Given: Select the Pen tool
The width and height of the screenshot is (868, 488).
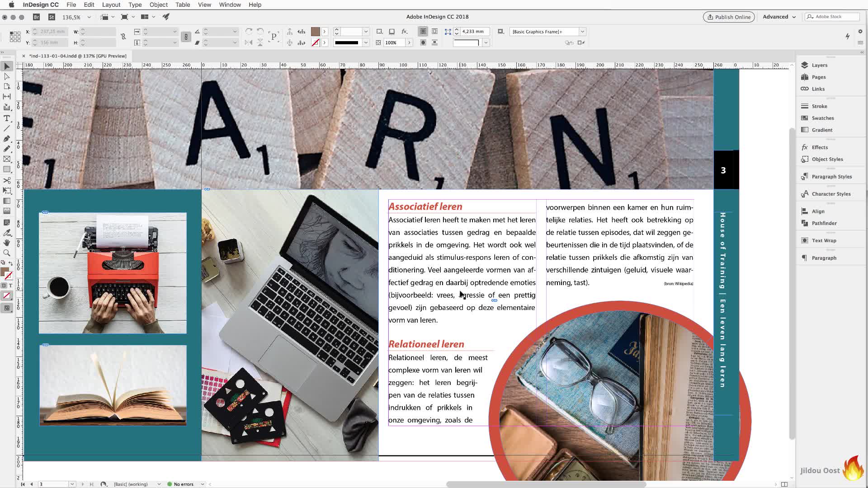Looking at the screenshot, I should [7, 139].
